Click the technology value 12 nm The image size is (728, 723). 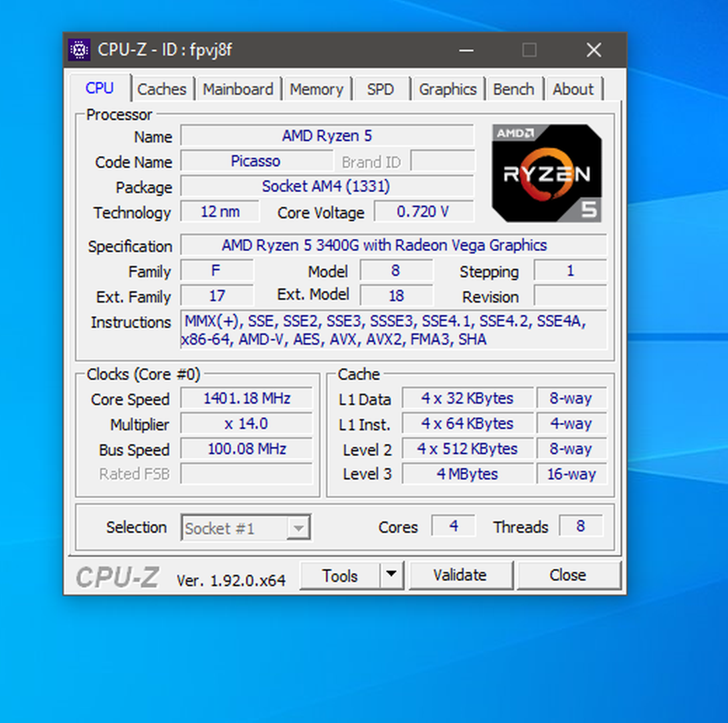coord(219,212)
